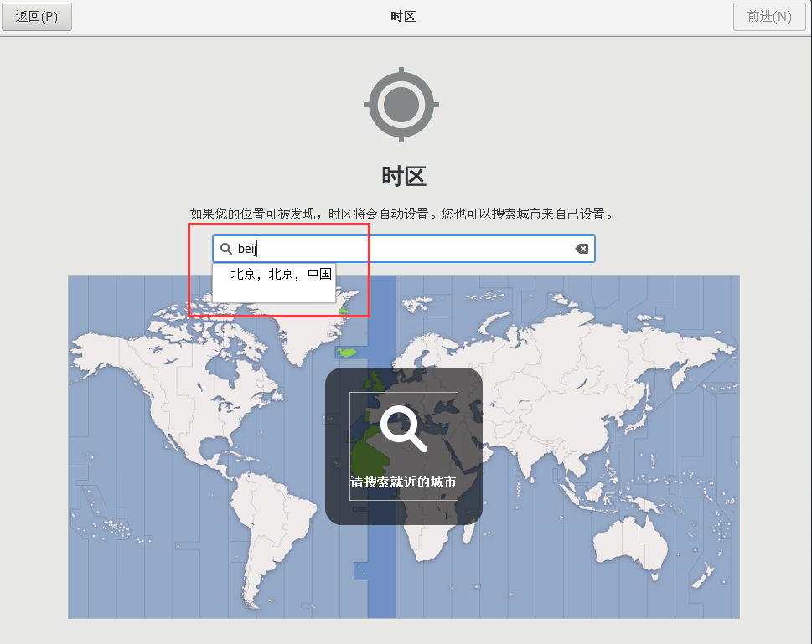This screenshot has height=644, width=812.
Task: Click the 返回(P) button
Action: tap(36, 16)
